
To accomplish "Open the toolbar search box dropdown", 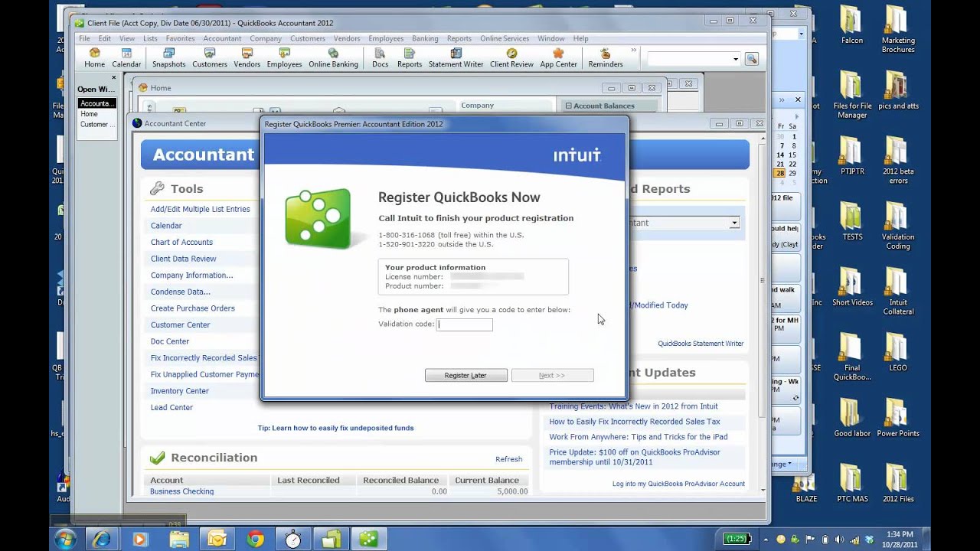I will (x=736, y=59).
